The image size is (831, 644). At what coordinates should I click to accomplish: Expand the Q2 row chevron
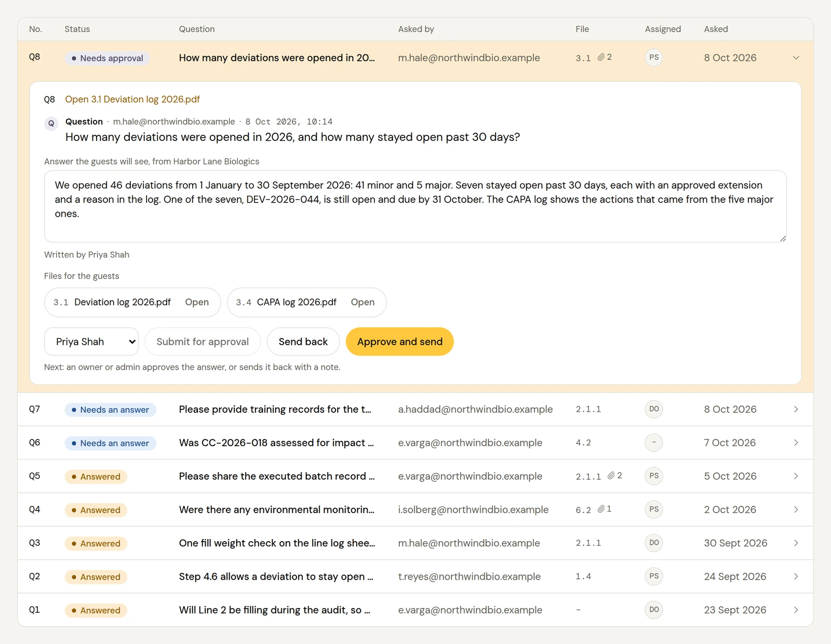click(796, 576)
